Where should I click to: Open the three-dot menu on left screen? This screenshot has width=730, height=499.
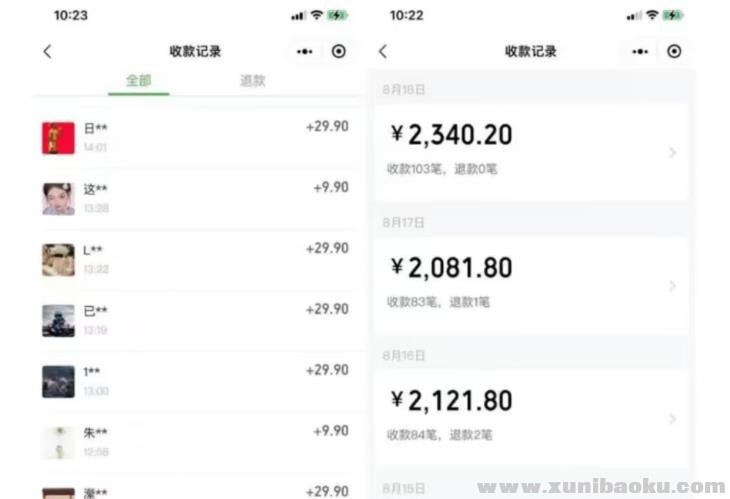(x=305, y=52)
